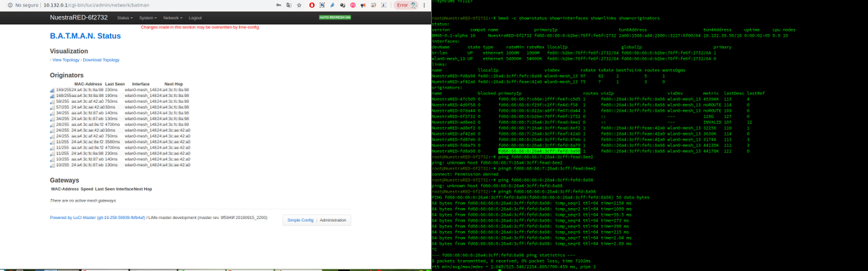868x271 pixels.
Task: Click the translate page icon
Action: tap(289, 5)
